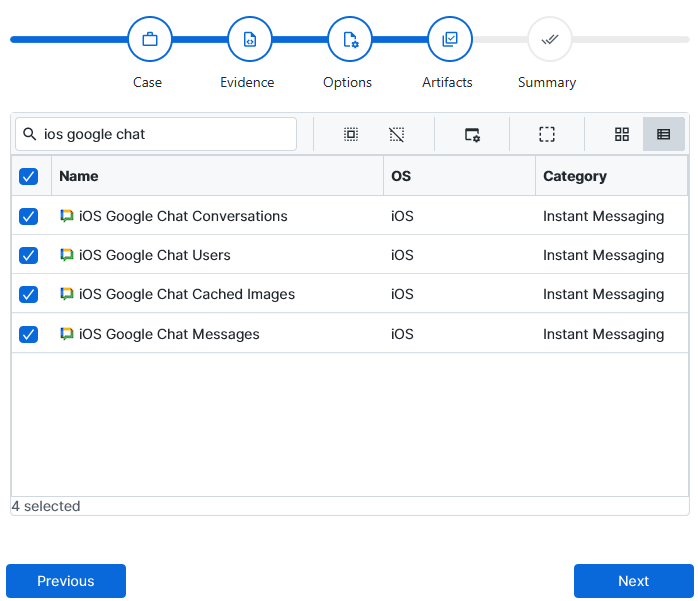The width and height of the screenshot is (698, 601).
Task: Click the magnifier search icon
Action: [29, 134]
